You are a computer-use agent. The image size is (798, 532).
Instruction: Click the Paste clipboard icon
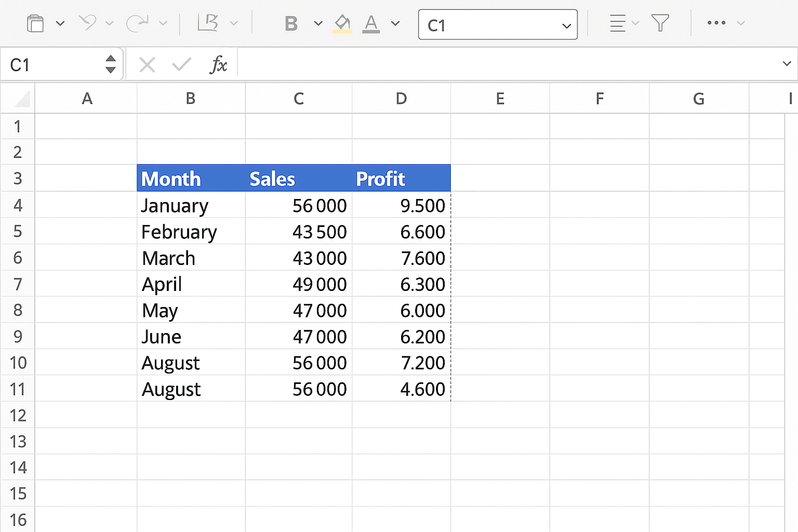35,23
